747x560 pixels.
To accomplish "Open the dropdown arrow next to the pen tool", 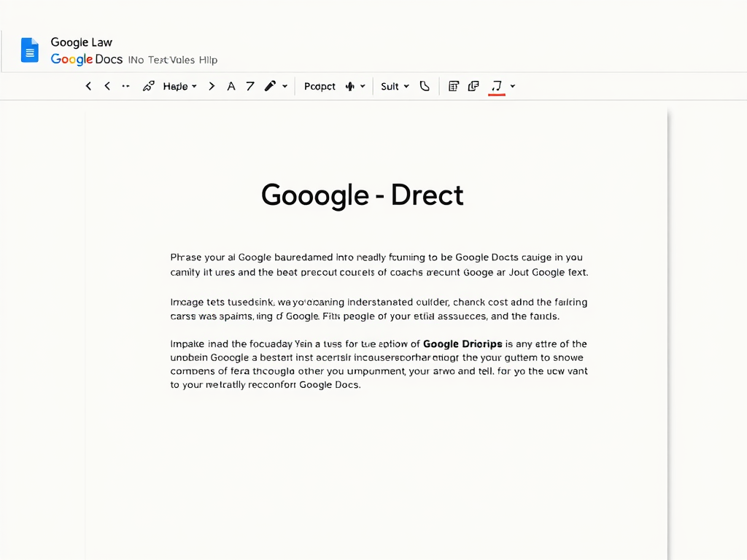I will click(285, 86).
